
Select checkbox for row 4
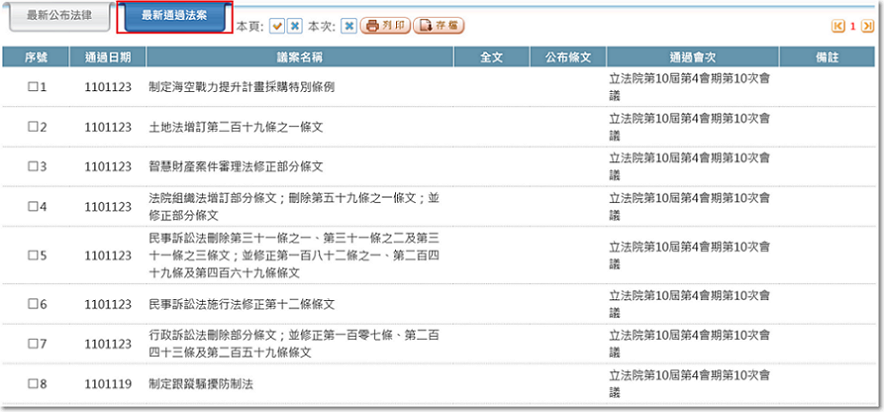click(32, 206)
